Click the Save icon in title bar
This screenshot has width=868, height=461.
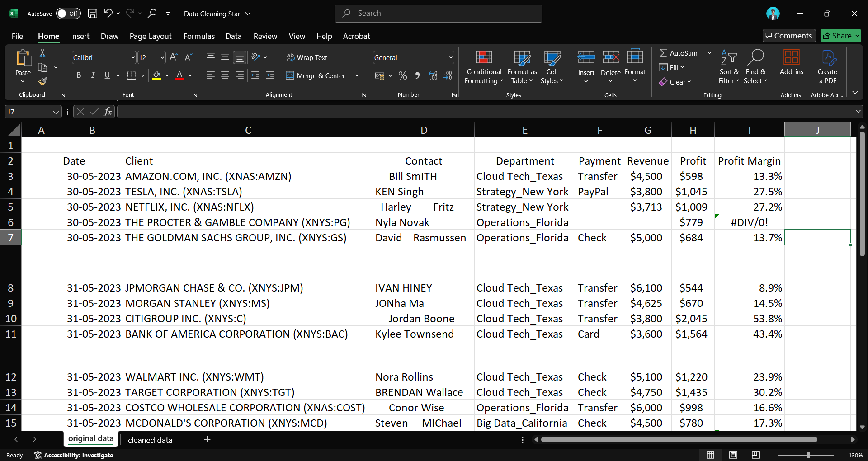click(x=93, y=14)
